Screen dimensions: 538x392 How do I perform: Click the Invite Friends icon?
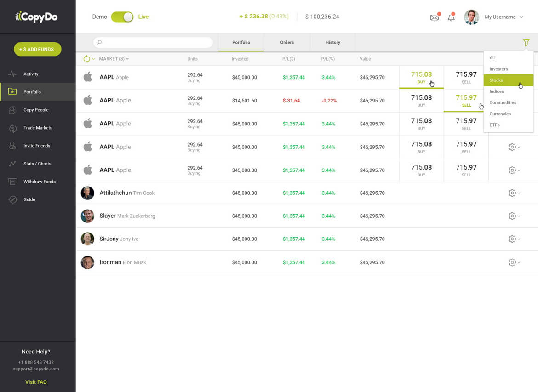click(12, 146)
